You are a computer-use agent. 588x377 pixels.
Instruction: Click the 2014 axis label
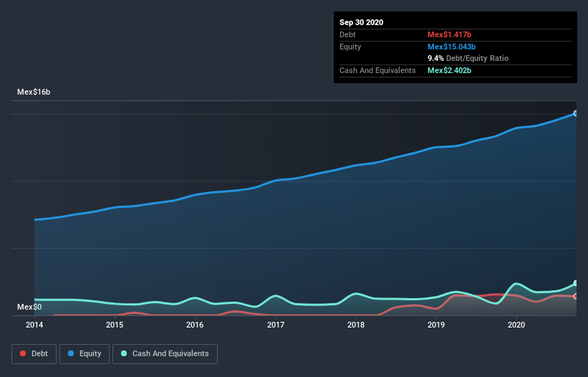point(34,325)
